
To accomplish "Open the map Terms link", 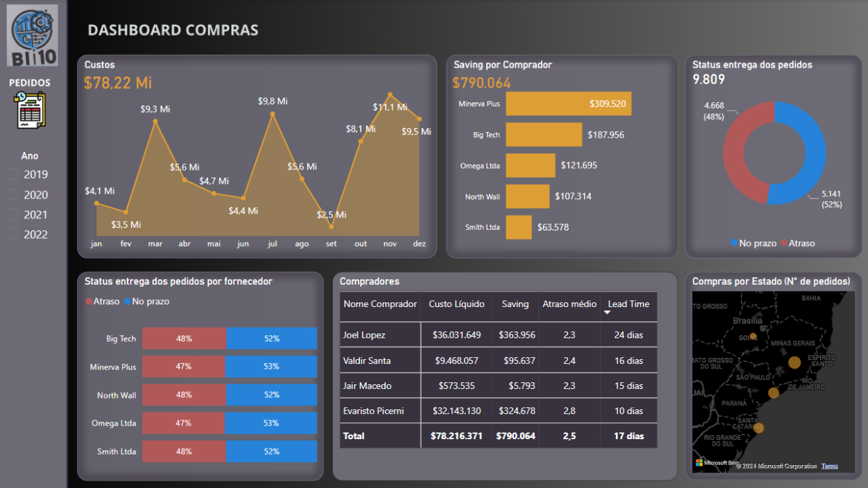I will click(x=829, y=466).
